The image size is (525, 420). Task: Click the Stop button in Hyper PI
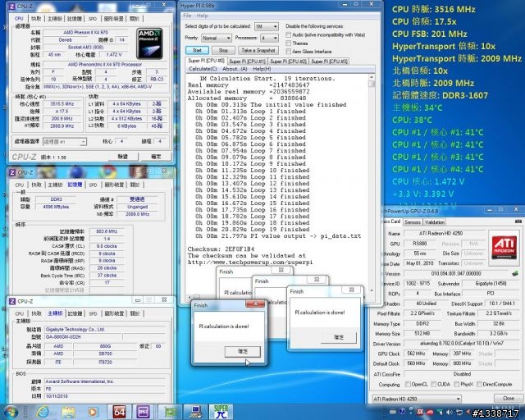(x=223, y=51)
